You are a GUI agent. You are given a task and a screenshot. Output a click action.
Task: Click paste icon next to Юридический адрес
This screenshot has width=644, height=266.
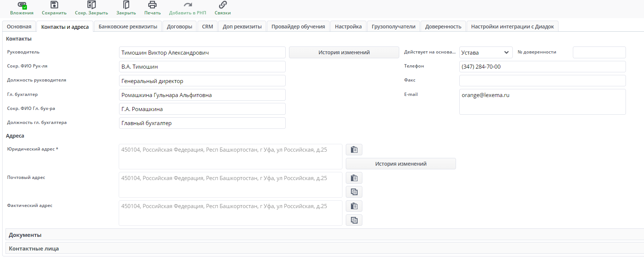point(354,150)
